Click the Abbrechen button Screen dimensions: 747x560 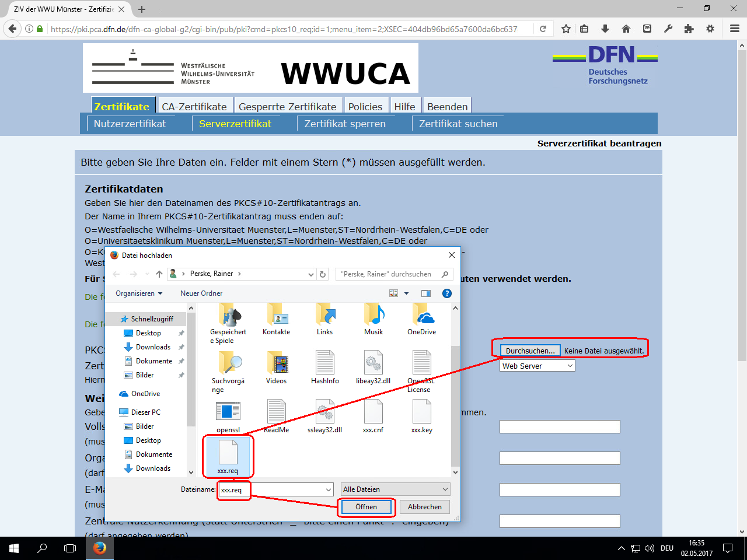(424, 507)
